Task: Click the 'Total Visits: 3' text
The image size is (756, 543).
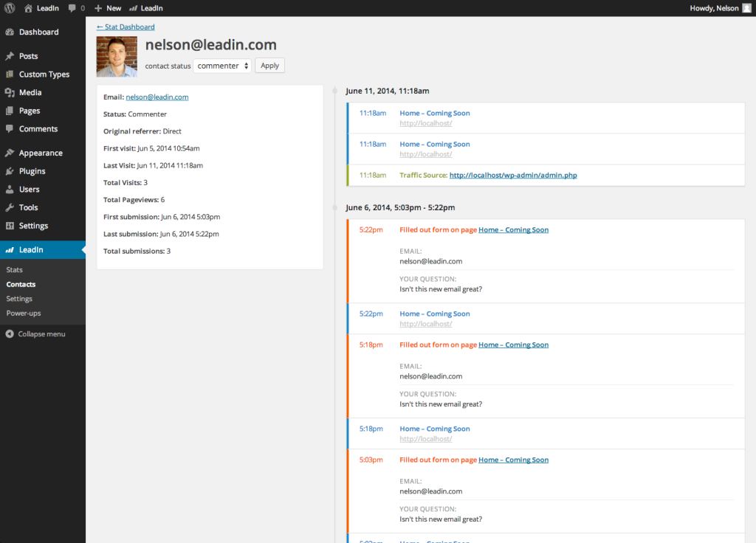Action: coord(126,183)
